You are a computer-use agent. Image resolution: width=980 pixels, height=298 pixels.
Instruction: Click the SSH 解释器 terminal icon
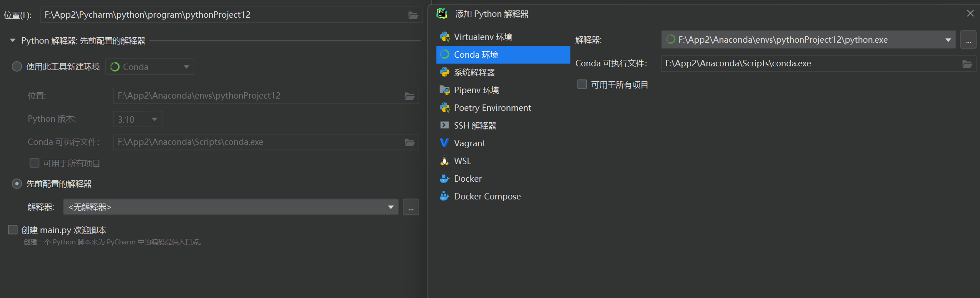point(445,125)
